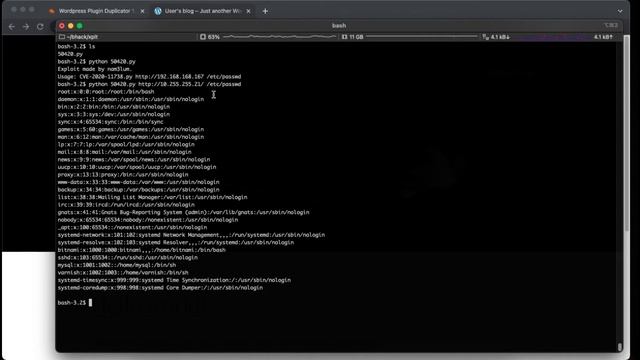Click the CPU icon showing 63%
Image resolution: width=640 pixels, height=360 pixels.
point(203,37)
